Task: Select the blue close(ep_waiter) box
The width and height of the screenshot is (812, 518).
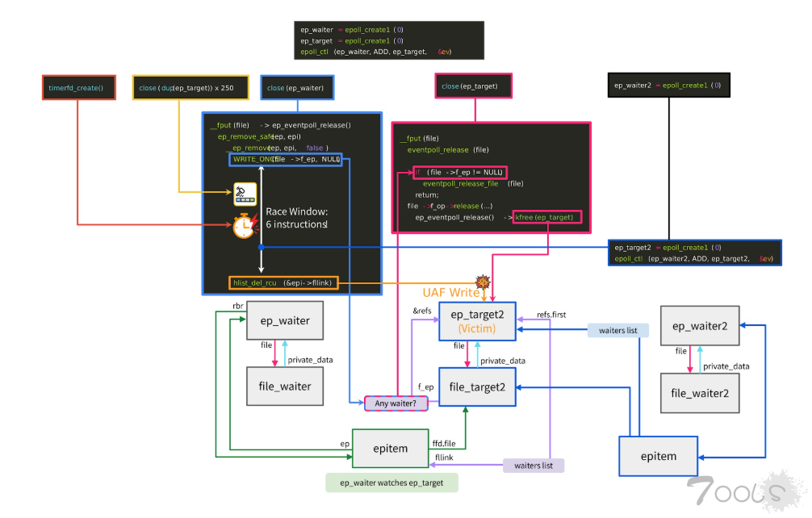Action: click(297, 87)
